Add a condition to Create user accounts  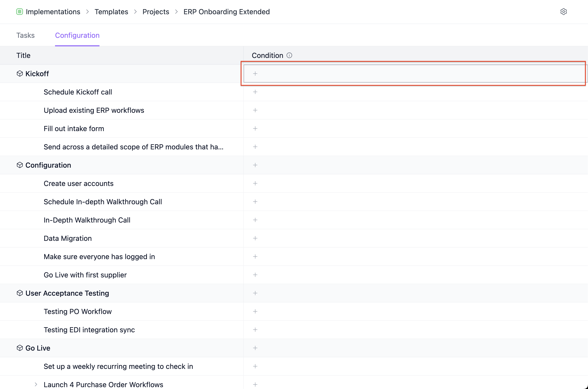pyautogui.click(x=255, y=183)
